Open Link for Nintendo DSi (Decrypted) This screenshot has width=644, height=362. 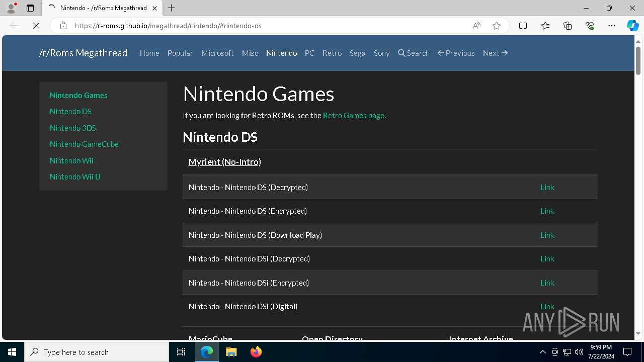547,258
